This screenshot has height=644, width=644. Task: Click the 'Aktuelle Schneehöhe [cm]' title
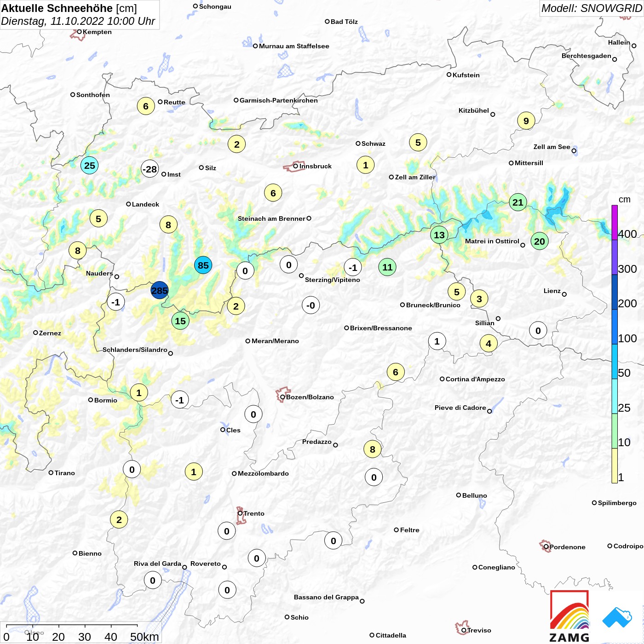(x=69, y=8)
